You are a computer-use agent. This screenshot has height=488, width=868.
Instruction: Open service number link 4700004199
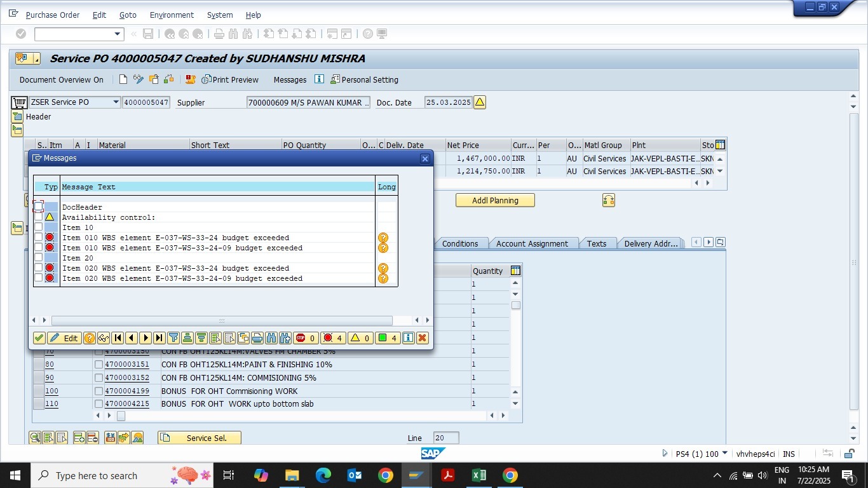click(127, 391)
